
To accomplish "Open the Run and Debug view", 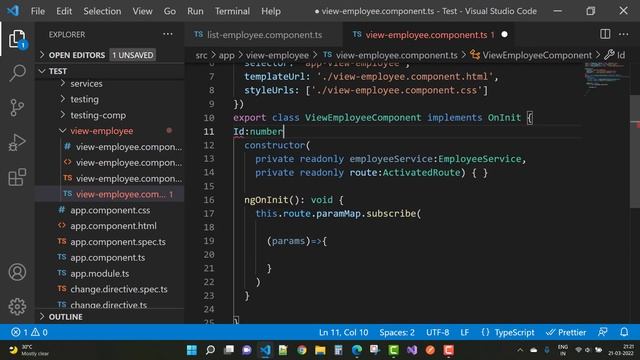I will tap(17, 142).
